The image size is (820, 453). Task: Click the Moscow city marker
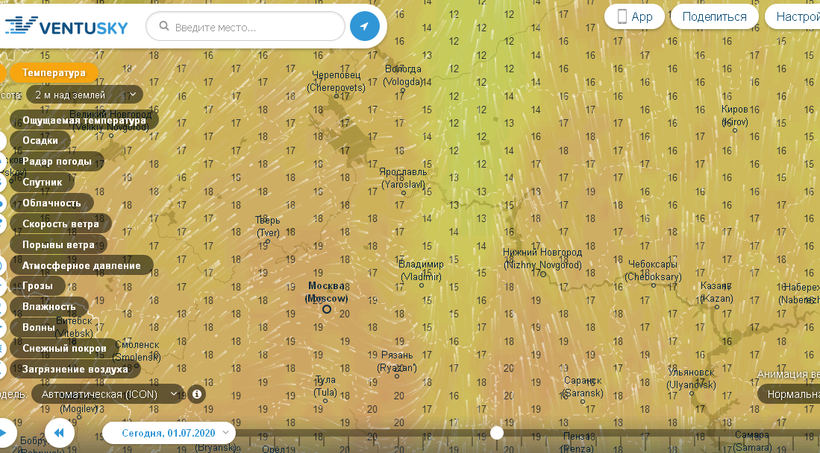click(326, 309)
